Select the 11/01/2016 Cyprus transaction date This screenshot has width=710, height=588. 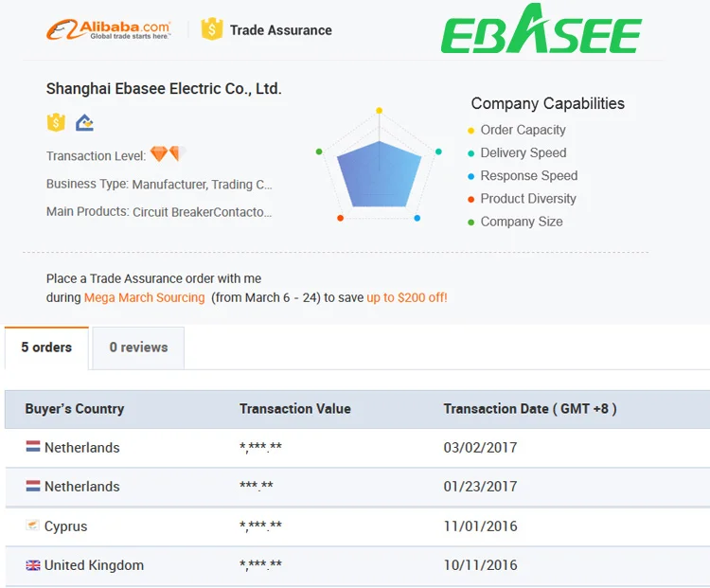tap(480, 526)
